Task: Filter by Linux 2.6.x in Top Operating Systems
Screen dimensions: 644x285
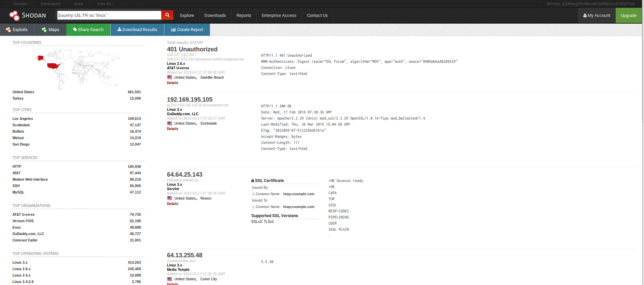Action: click(x=21, y=269)
